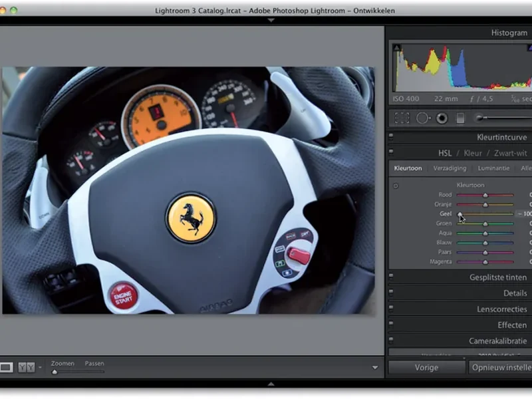The image size is (532, 399).
Task: Toggle the Details panel switch
Action: click(x=391, y=292)
